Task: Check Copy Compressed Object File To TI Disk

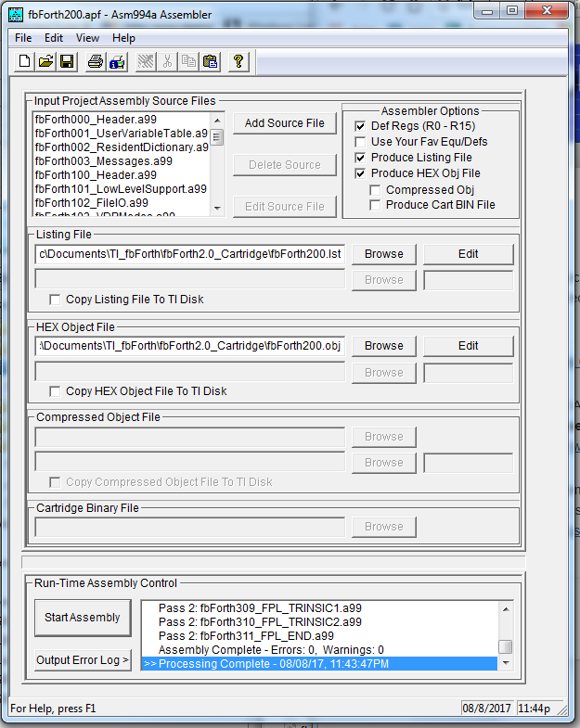Action: coord(55,482)
